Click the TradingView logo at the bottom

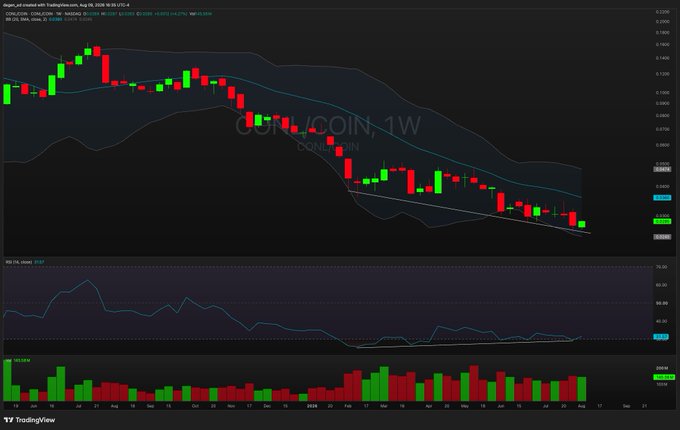[29, 420]
